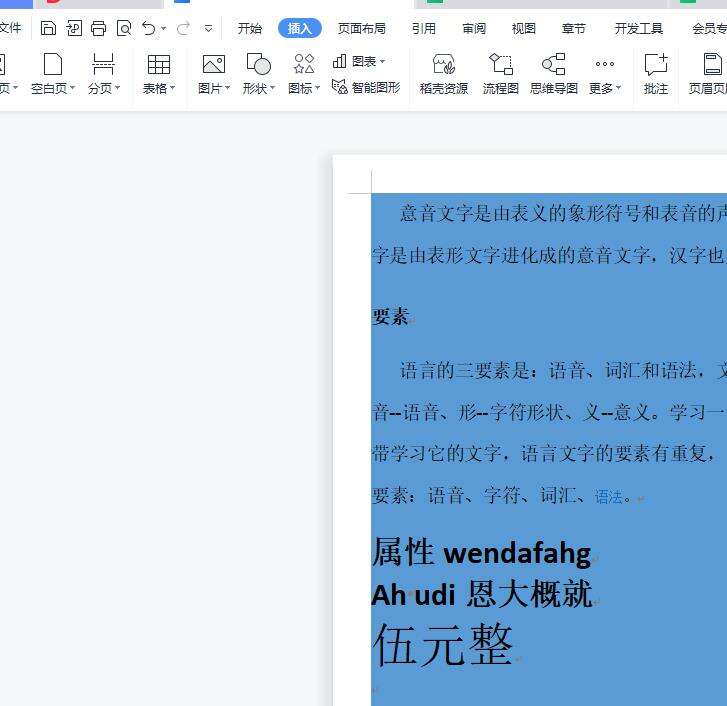Open the 图表 chart dropdown
This screenshot has width=727, height=706.
tap(359, 62)
